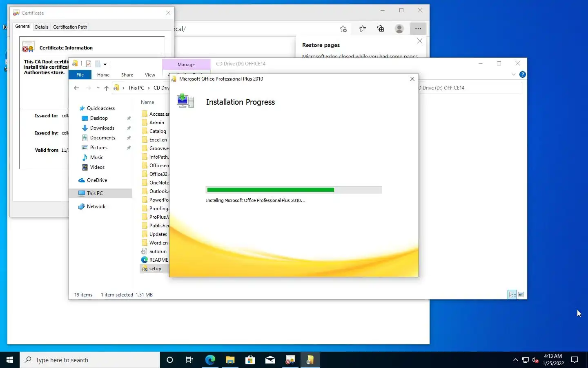Select the setup file
Screen dimensions: 588x368
[x=155, y=269]
